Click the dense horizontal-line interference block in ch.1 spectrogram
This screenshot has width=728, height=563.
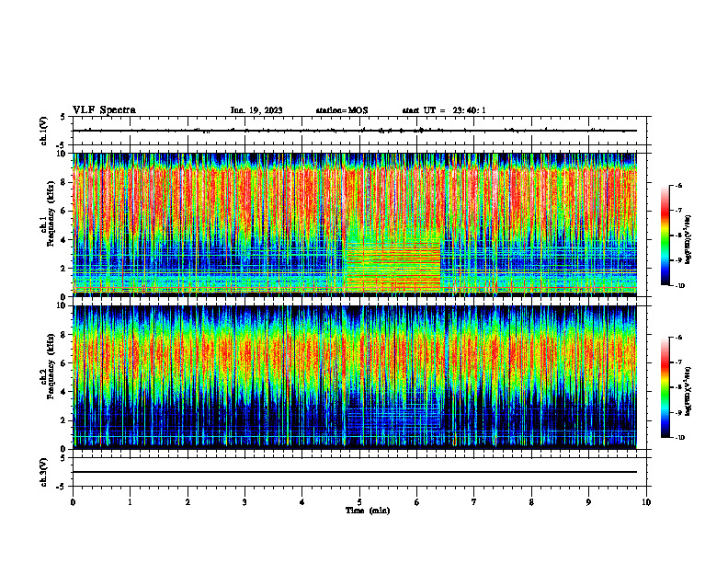pyautogui.click(x=393, y=267)
